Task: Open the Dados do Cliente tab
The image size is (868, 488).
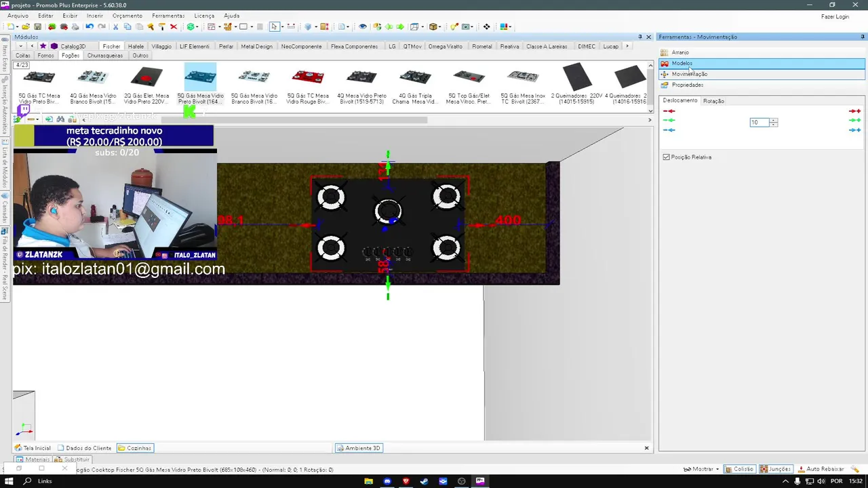Action: click(85, 448)
